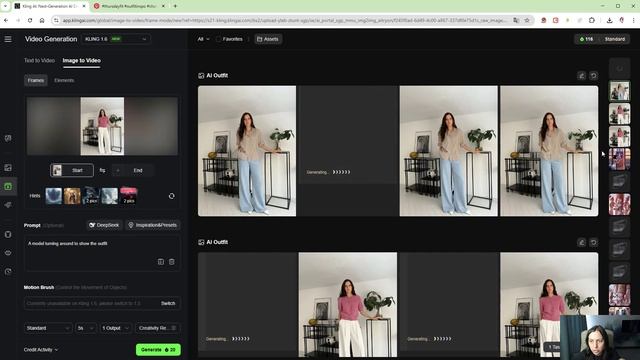The width and height of the screenshot is (640, 360).
Task: Open the browser downloads icon
Action: (x=609, y=20)
